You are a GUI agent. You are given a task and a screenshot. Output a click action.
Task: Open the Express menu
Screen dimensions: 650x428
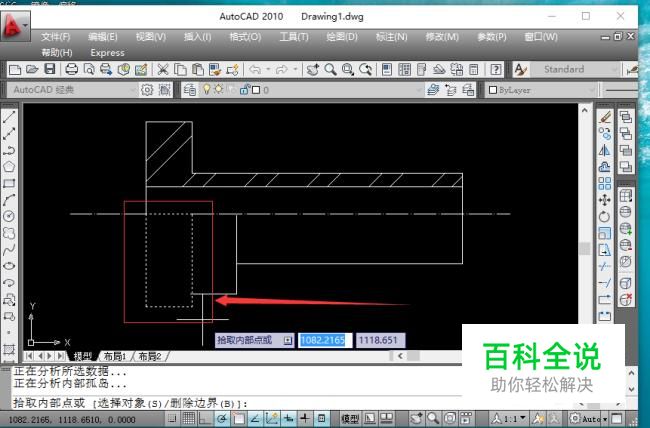point(107,53)
